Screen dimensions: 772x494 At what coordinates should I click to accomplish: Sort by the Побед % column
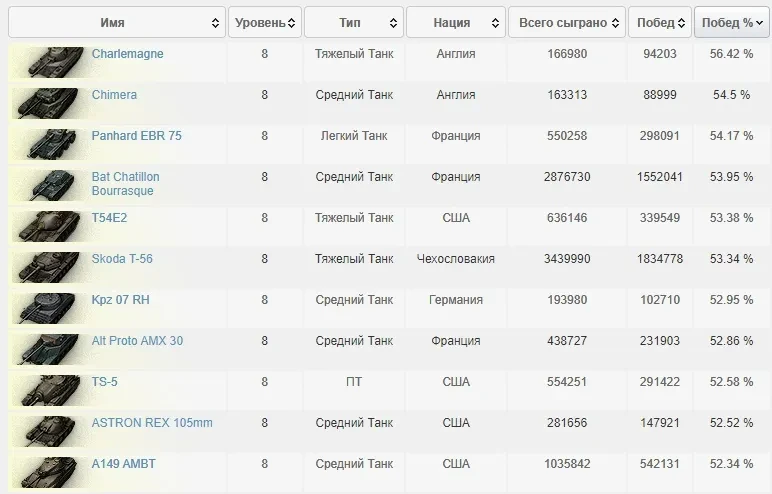733,22
